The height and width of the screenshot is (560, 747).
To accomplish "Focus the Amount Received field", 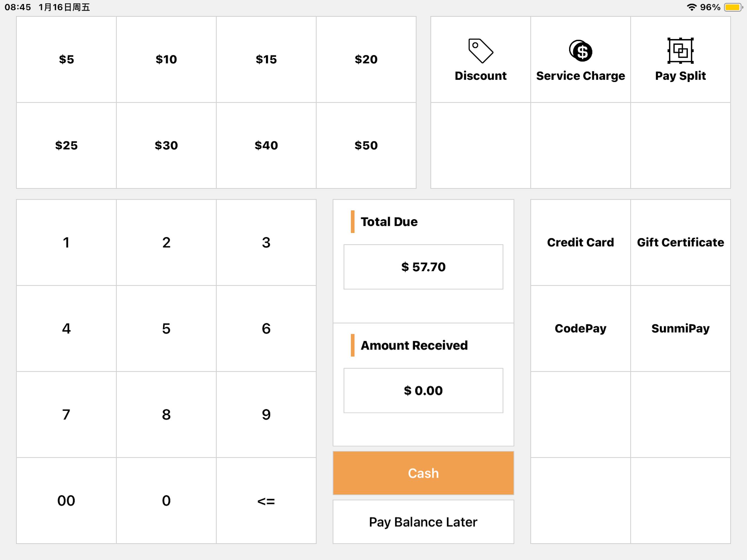I will (423, 390).
